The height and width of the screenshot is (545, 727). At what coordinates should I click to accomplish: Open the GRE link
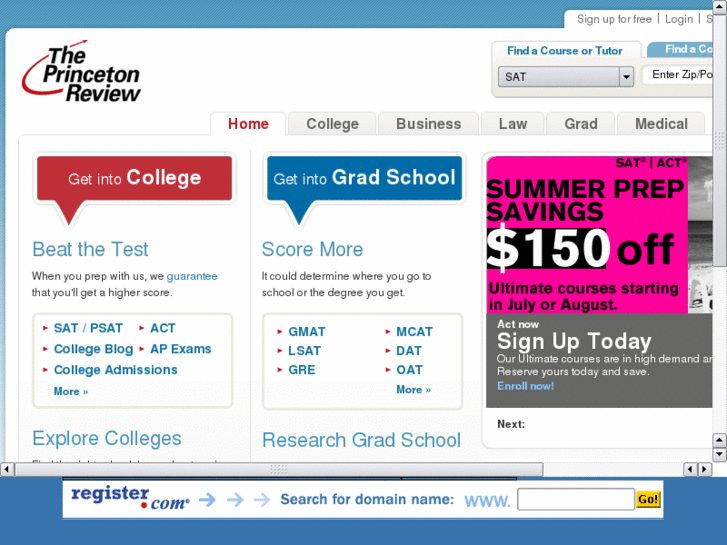[x=301, y=370]
